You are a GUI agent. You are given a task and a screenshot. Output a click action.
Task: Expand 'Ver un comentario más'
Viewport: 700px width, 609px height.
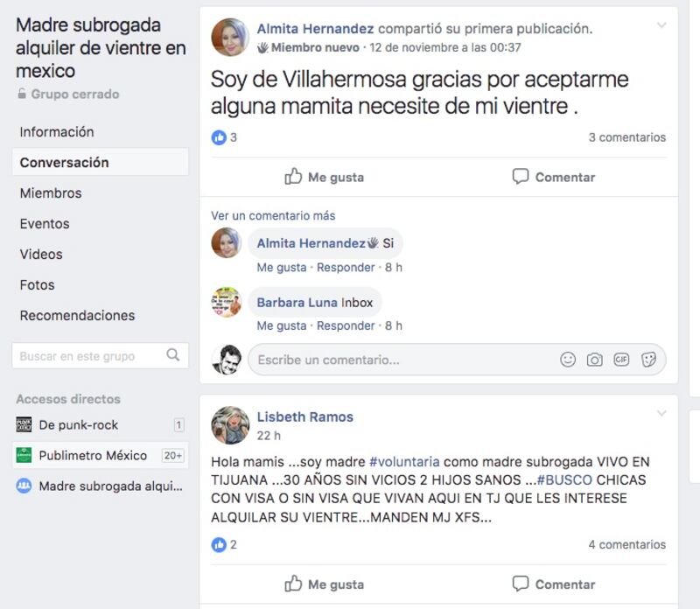(273, 215)
